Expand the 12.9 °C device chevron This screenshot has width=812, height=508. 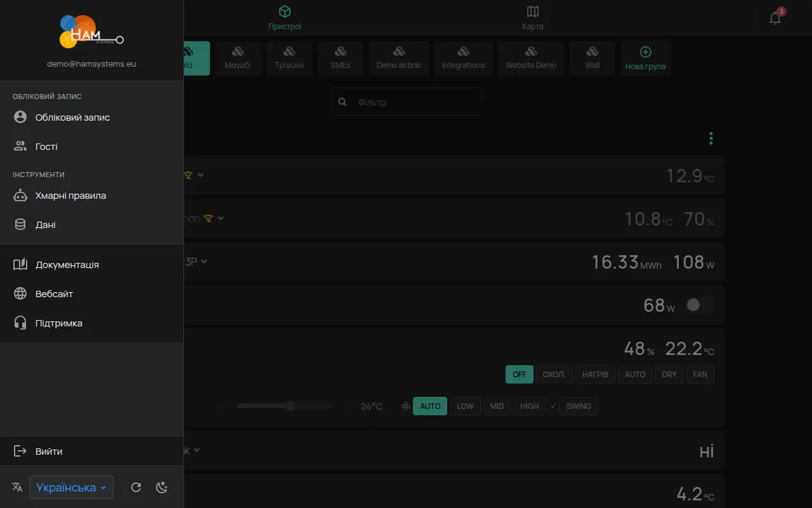pos(200,175)
